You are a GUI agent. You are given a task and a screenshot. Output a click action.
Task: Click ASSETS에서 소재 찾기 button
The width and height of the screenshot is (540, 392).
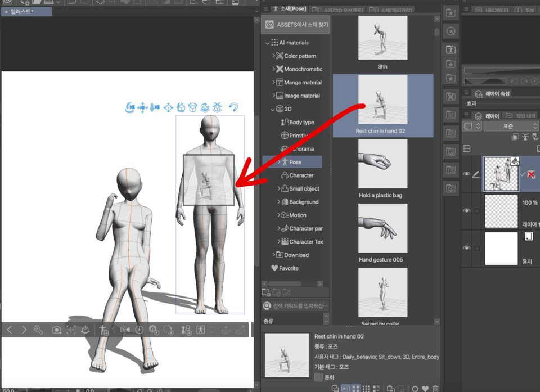tap(296, 24)
